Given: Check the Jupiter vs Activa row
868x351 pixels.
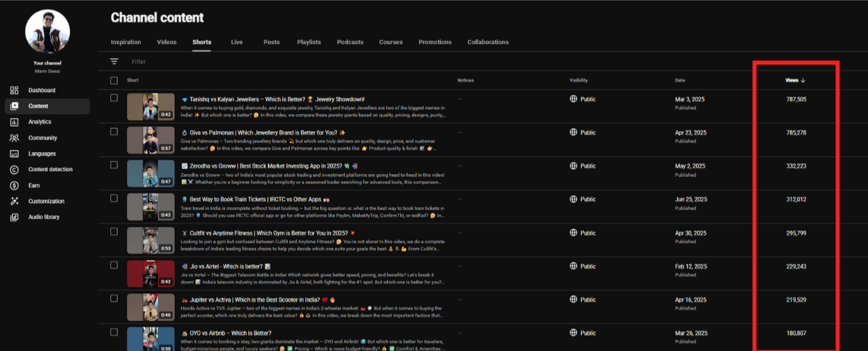Looking at the screenshot, I should (x=114, y=299).
